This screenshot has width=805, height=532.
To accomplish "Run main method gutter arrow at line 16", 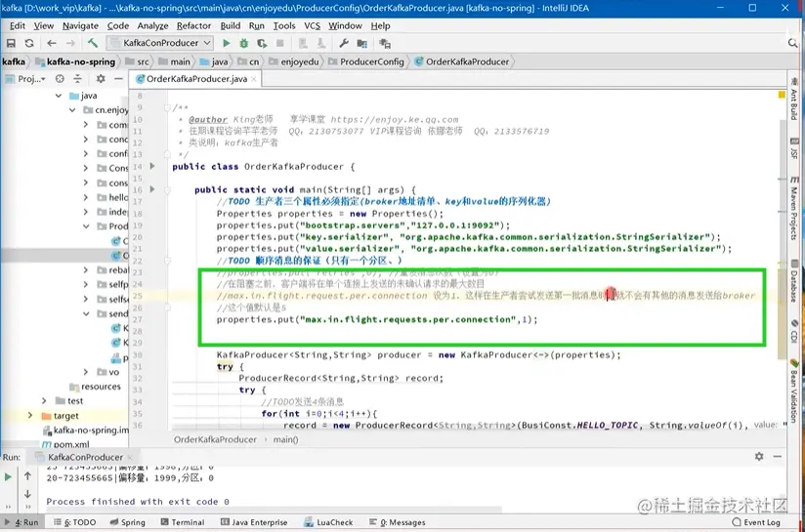I will click(x=152, y=189).
